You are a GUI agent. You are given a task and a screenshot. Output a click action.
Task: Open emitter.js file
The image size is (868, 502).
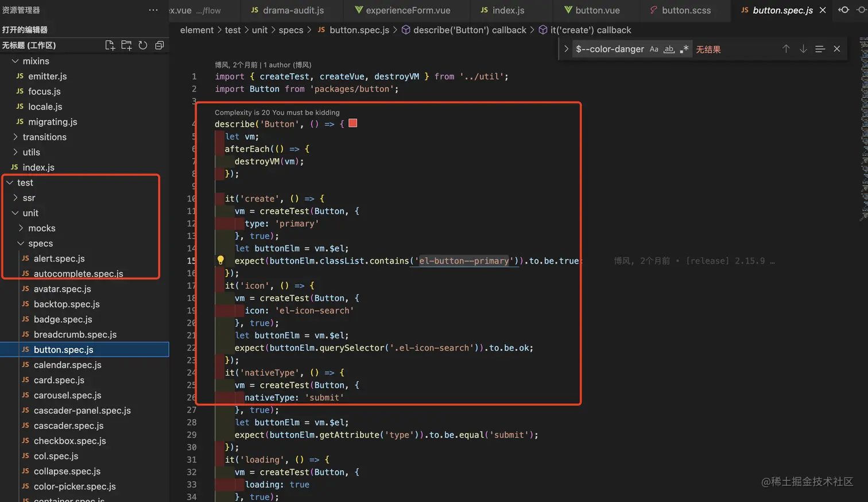point(48,76)
